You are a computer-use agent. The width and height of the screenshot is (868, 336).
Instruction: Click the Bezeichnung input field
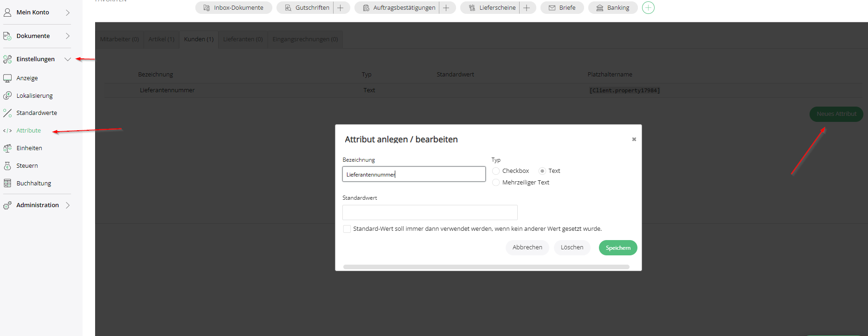click(414, 174)
